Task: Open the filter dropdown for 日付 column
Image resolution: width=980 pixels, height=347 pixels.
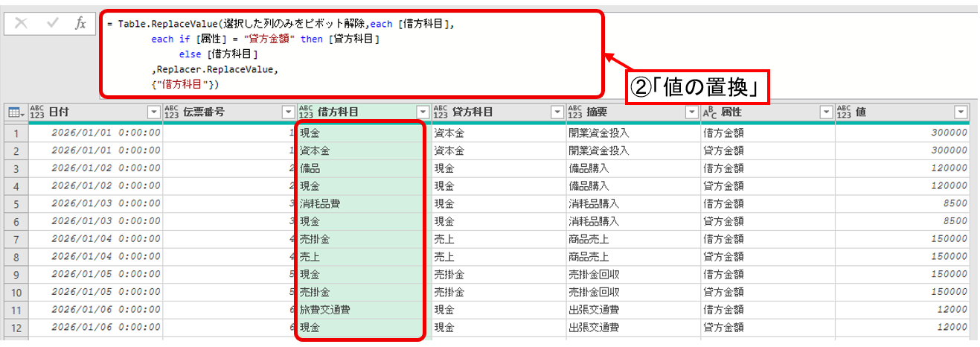Action: (154, 112)
